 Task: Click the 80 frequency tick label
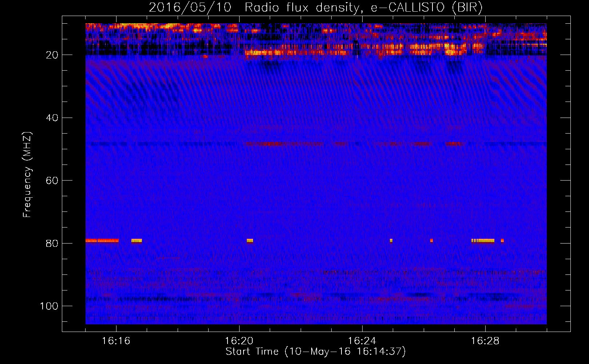[x=52, y=244]
